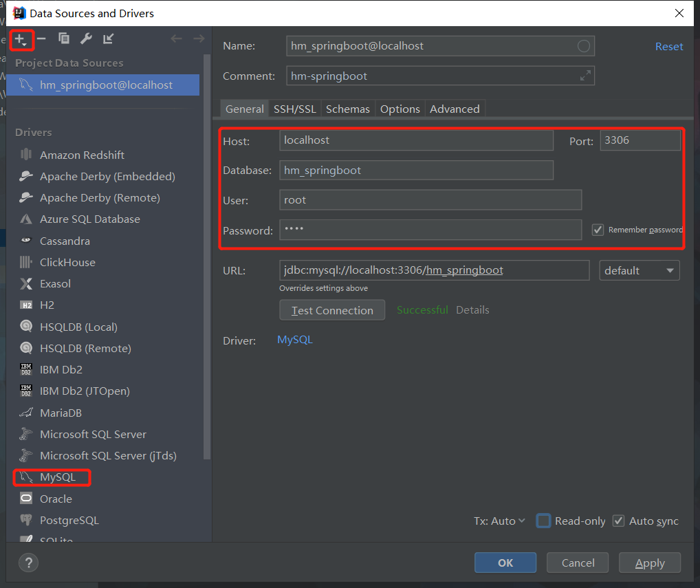Navigate back with the left arrow

[176, 39]
